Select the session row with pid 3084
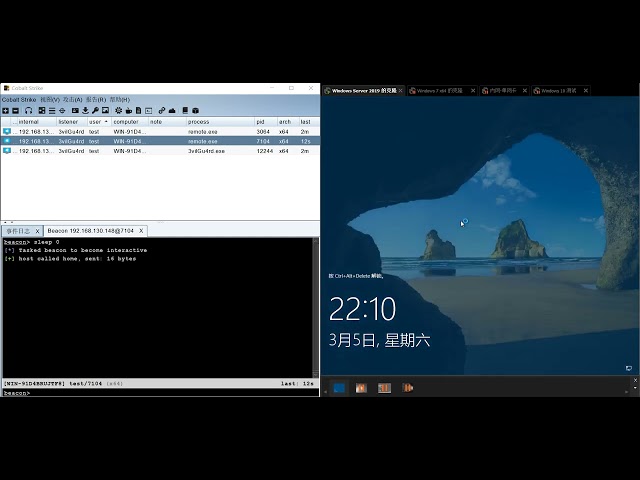This screenshot has width=640, height=480. (160, 131)
